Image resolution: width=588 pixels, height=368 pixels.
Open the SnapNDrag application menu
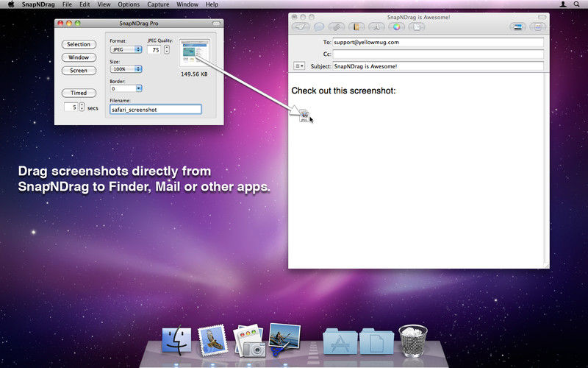[38, 4]
